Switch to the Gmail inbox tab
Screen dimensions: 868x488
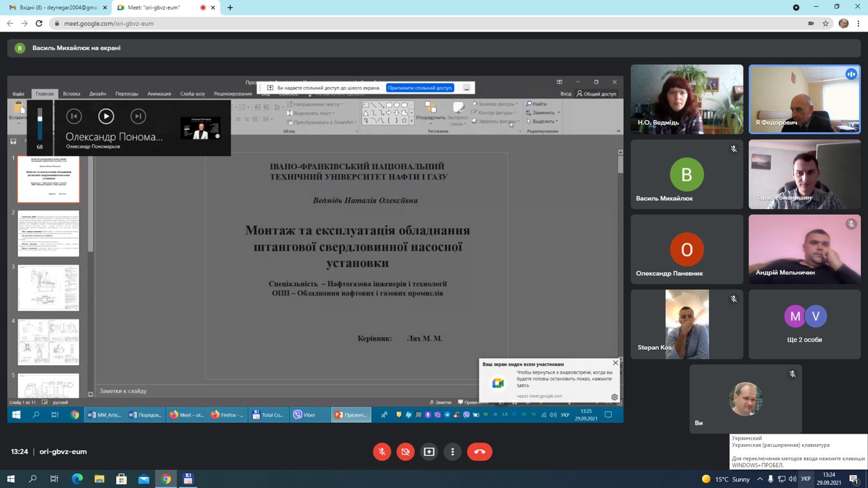(55, 8)
